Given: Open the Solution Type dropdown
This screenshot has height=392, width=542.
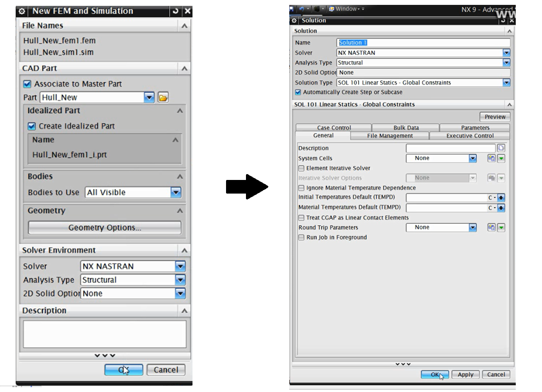Looking at the screenshot, I should point(507,83).
